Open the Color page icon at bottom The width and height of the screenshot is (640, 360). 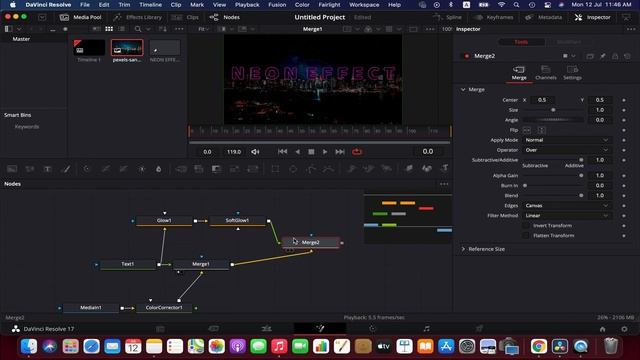pyautogui.click(x=372, y=329)
